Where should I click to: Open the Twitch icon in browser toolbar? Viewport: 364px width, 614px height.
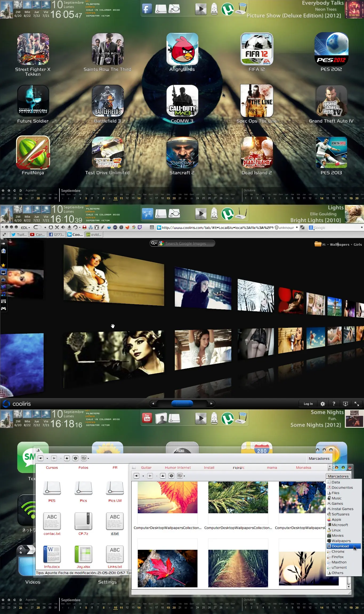coord(140,227)
